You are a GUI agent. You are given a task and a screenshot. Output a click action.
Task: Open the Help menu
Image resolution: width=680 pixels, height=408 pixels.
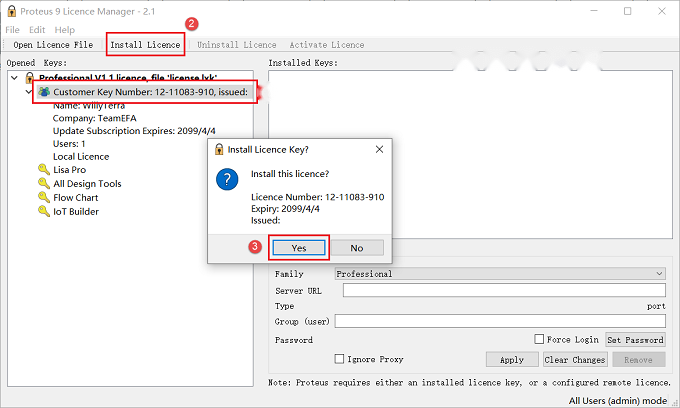(65, 30)
